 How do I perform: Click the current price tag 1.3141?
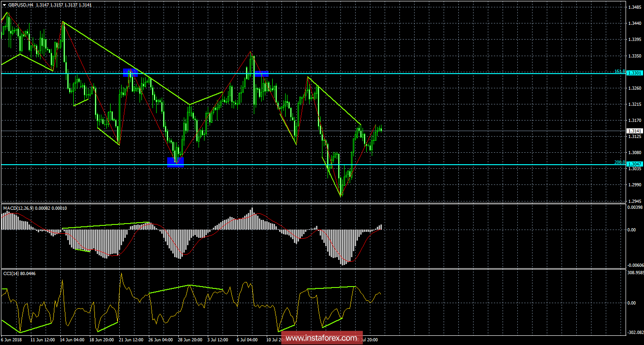coord(635,131)
